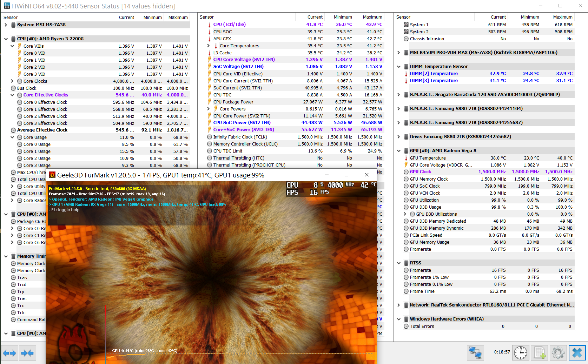588x364 pixels.
Task: Click the FurMark app icon in its title bar
Action: point(52,175)
